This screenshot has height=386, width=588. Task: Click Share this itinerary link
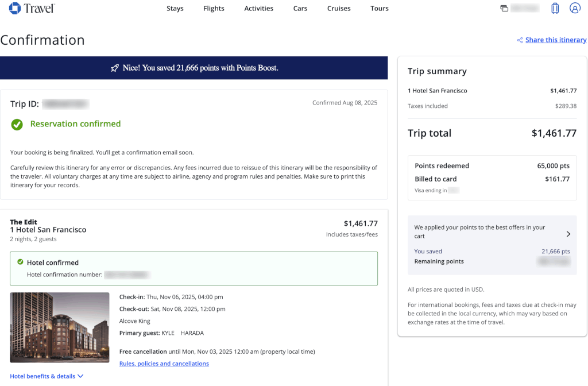coord(556,40)
